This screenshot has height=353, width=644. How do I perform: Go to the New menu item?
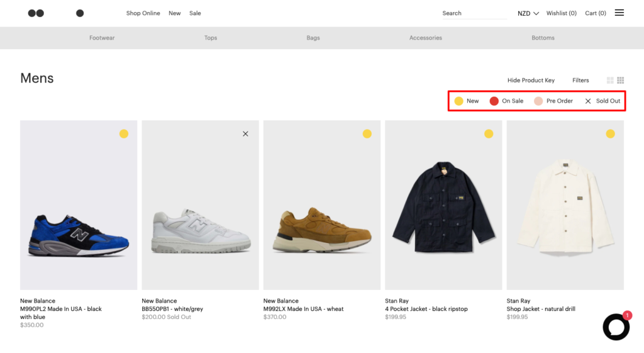pos(175,13)
